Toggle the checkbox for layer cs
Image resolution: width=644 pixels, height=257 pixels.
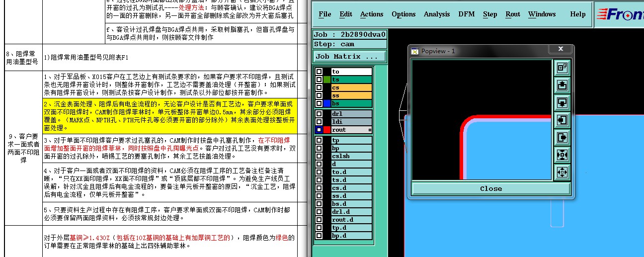click(319, 87)
